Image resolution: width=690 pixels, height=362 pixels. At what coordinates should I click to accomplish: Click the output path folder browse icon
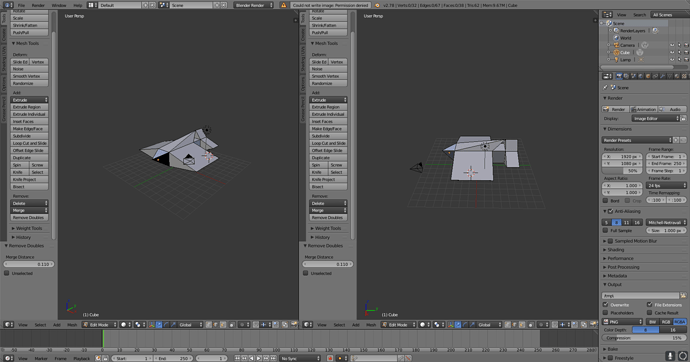pyautogui.click(x=683, y=296)
